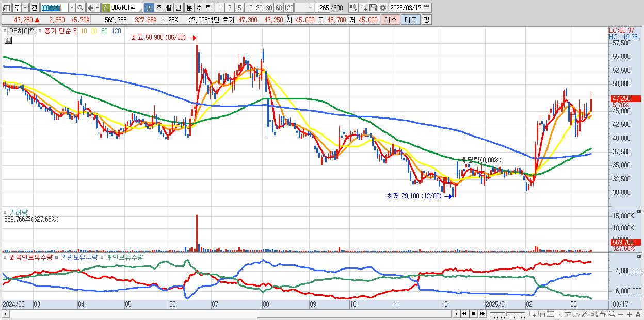This screenshot has height=320, width=644.
Task: Click the zoom slider handle at bottom
Action: 506,314
